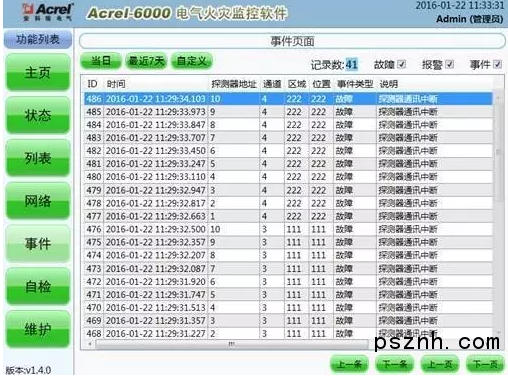508x380 pixels.
Task: Select event row ID 470
Action: click(x=288, y=307)
